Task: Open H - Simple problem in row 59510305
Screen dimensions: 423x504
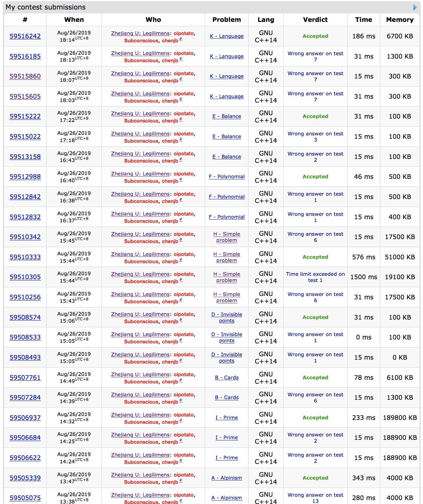Action: pos(227,277)
